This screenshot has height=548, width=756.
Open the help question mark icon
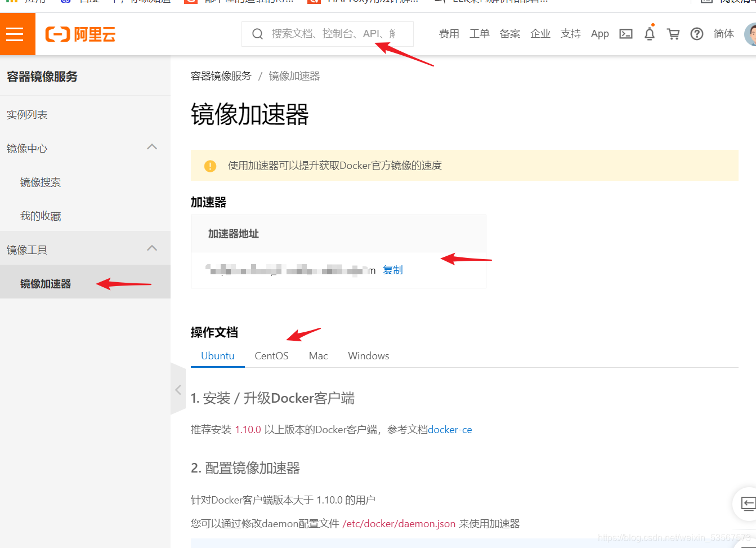point(697,34)
